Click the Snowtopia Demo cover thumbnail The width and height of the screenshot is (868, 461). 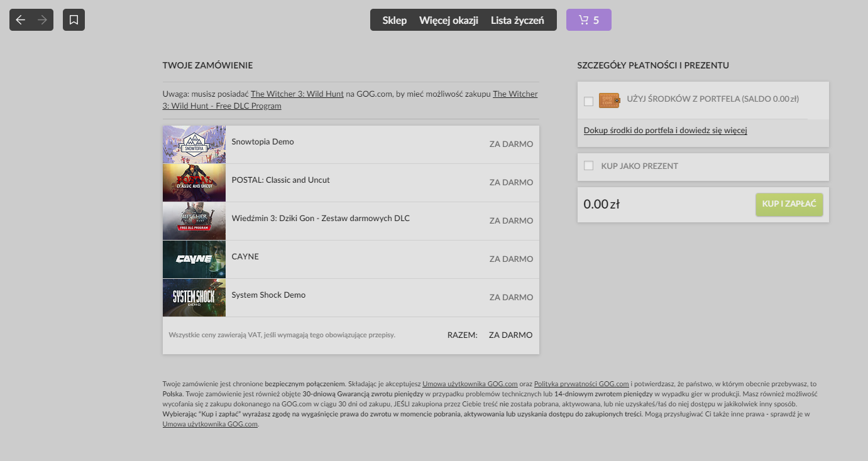coord(194,144)
